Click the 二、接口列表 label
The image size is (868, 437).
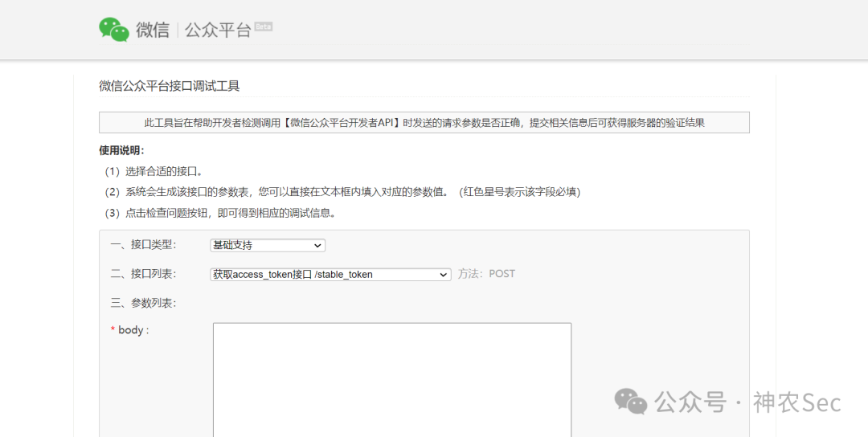click(143, 274)
